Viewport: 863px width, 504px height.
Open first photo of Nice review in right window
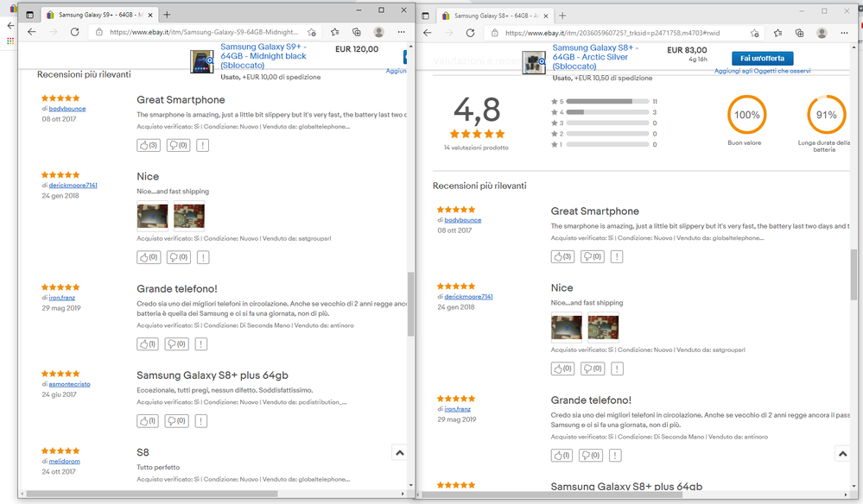pos(567,328)
